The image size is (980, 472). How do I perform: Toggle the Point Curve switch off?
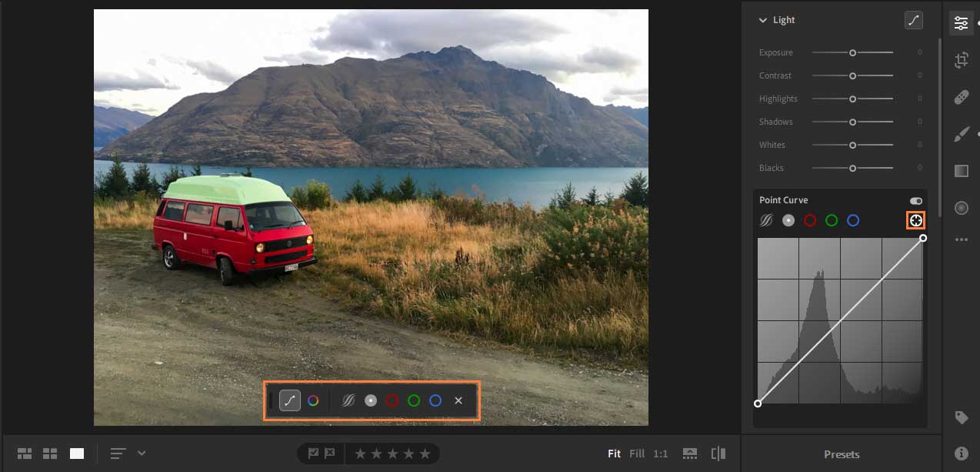tap(916, 200)
